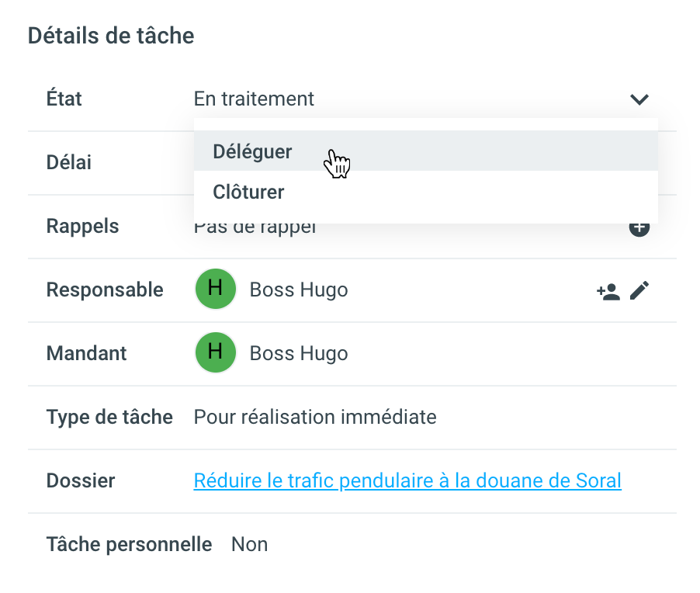Click the "Non" value of Tâche personnelle
Screen dimensions: 700x593
[249, 545]
